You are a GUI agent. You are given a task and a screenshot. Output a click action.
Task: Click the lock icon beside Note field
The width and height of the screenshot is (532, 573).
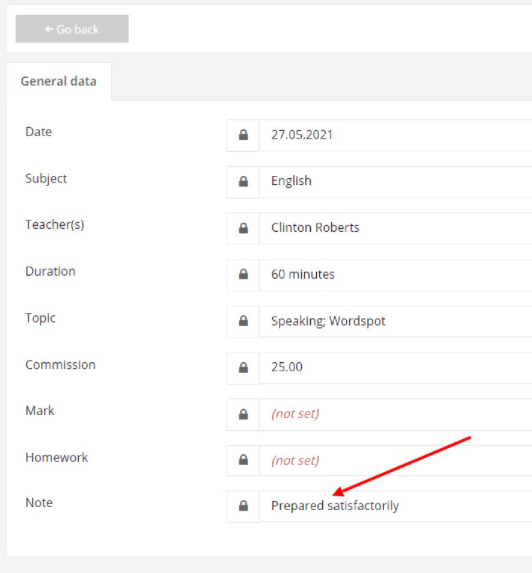point(243,506)
